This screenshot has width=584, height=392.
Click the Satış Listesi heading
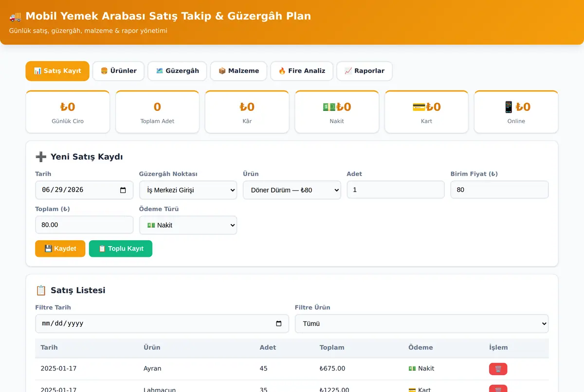(x=70, y=290)
